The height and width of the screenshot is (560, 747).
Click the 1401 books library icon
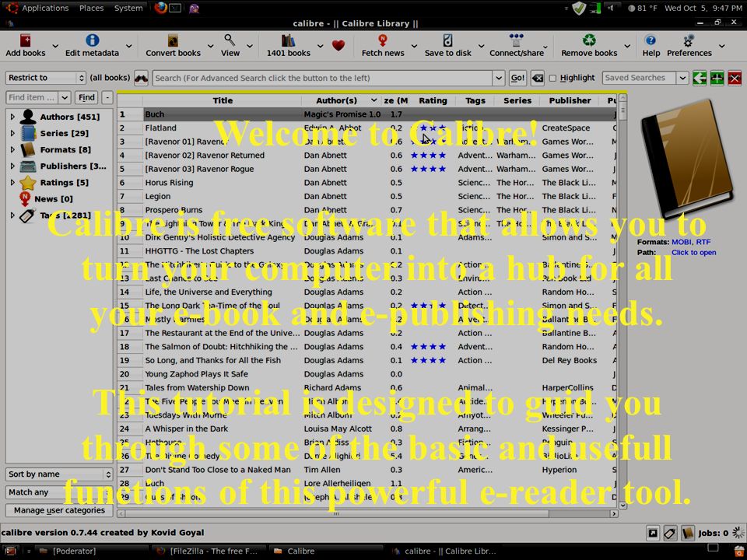[x=288, y=40]
